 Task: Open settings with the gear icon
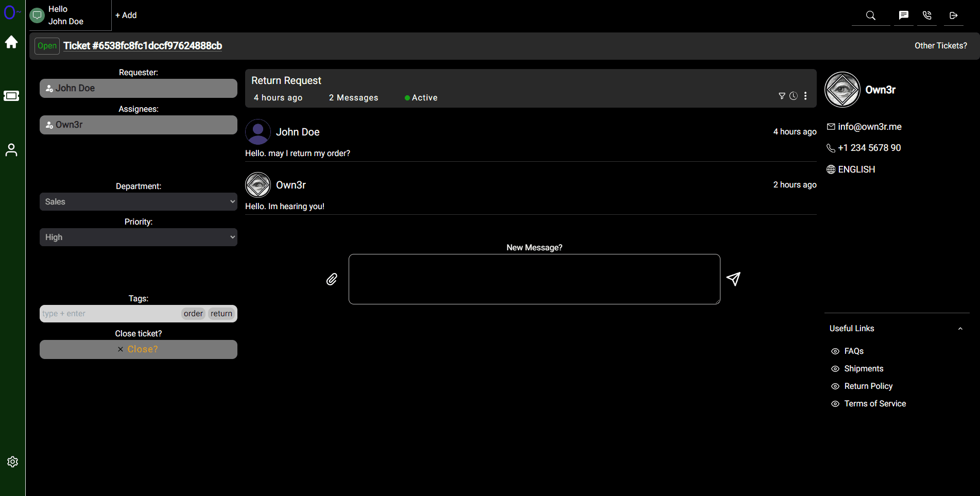(12, 461)
